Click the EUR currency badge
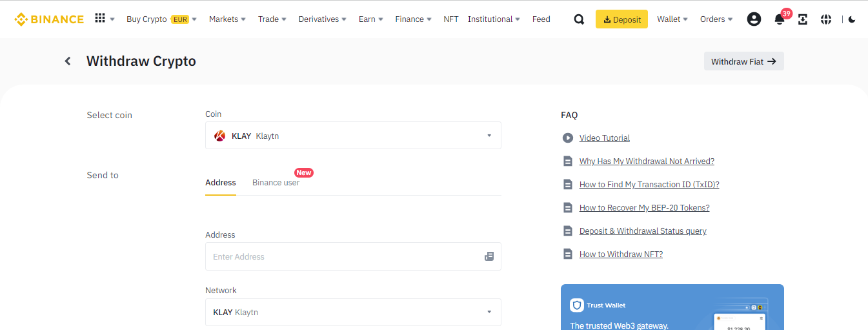868x330 pixels. click(x=180, y=19)
